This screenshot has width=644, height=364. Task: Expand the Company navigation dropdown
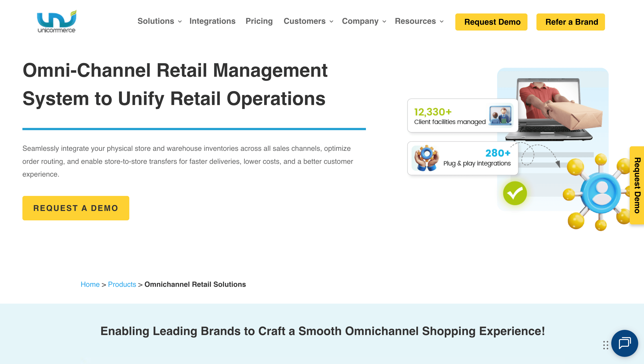360,21
